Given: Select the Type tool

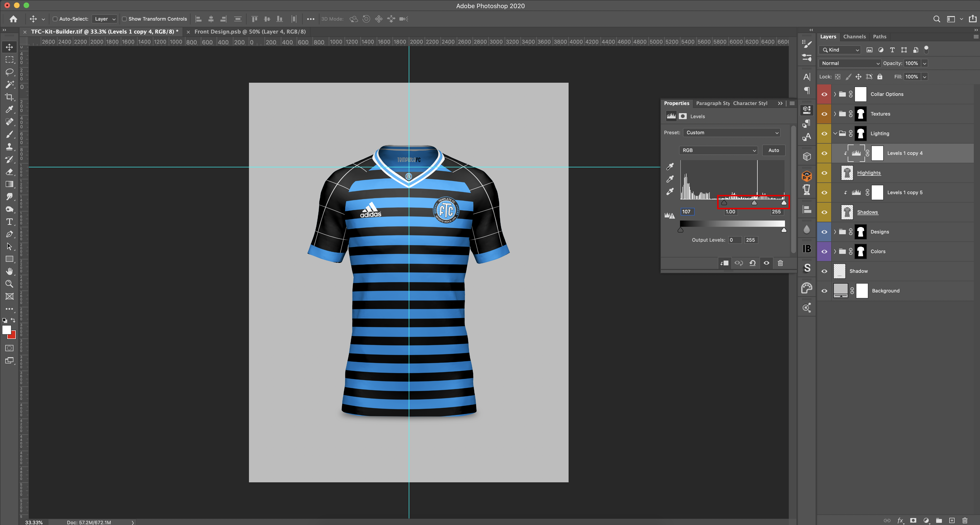Looking at the screenshot, I should [x=10, y=222].
